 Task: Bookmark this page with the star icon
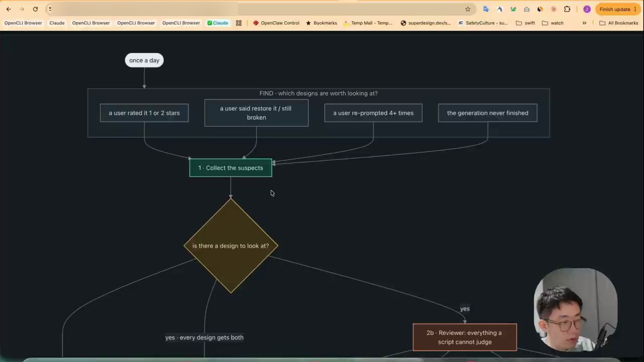(467, 9)
